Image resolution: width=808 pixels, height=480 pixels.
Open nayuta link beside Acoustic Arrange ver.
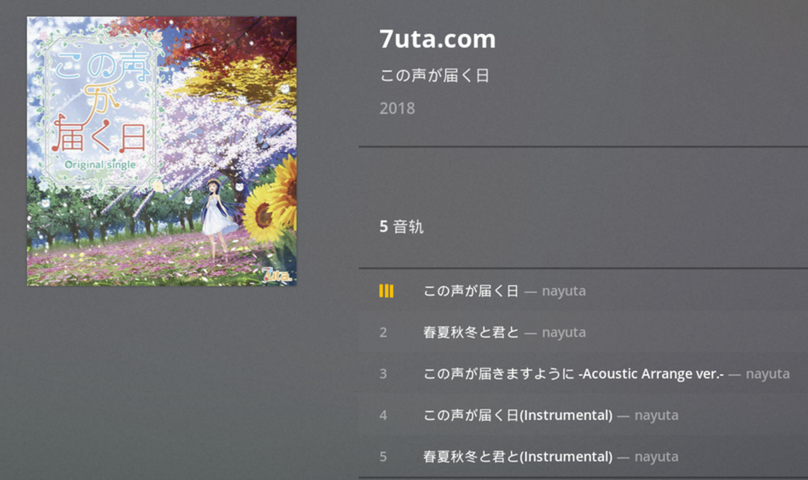(x=768, y=374)
